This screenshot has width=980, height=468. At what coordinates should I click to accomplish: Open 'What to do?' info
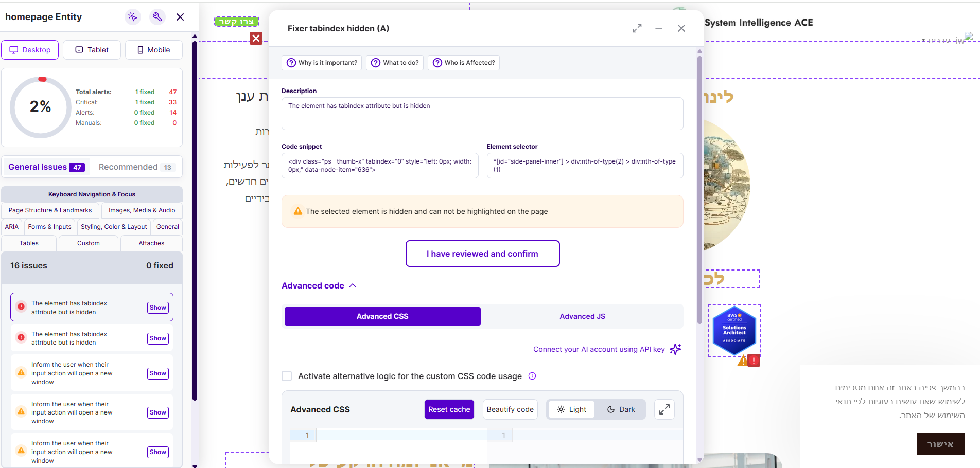(395, 63)
